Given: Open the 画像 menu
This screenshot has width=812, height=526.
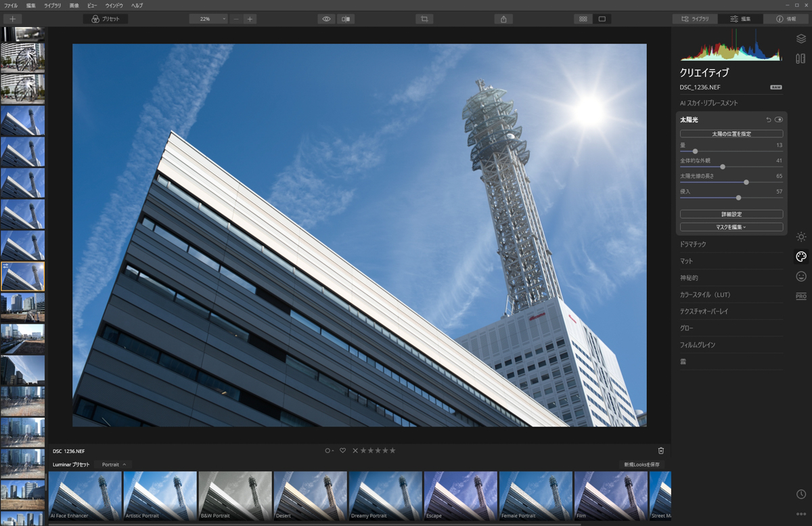Looking at the screenshot, I should click(74, 5).
